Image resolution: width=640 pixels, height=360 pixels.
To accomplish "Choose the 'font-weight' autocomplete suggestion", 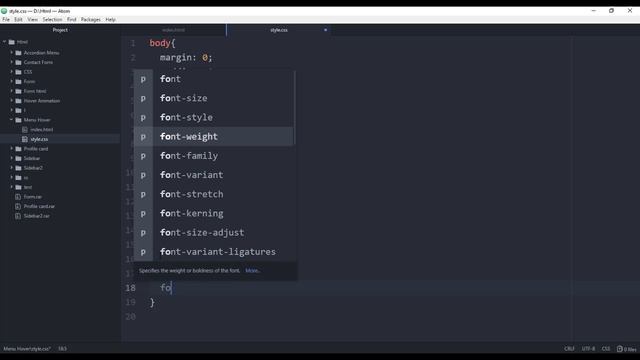I will coord(213,137).
